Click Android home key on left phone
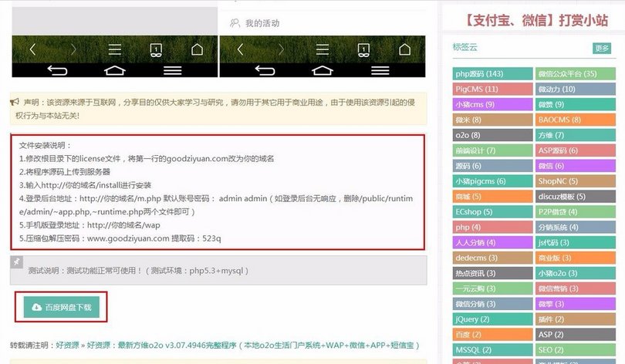 click(x=115, y=70)
